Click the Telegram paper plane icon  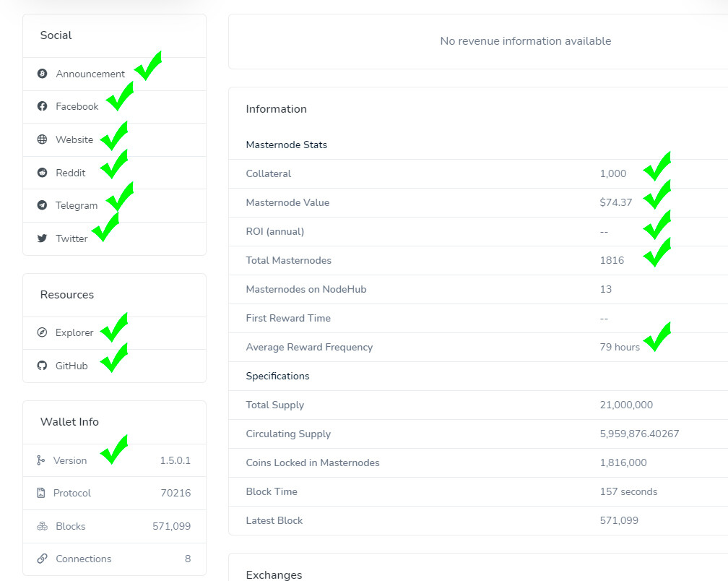(42, 205)
